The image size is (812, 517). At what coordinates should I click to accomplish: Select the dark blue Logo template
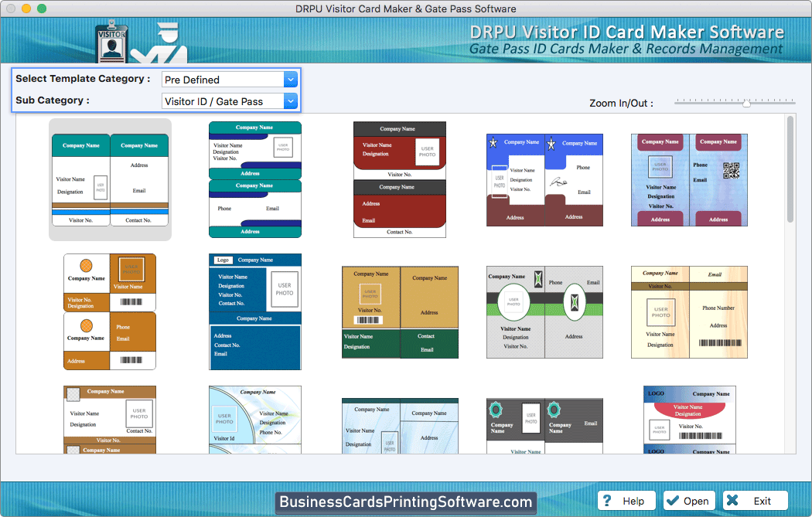254,311
